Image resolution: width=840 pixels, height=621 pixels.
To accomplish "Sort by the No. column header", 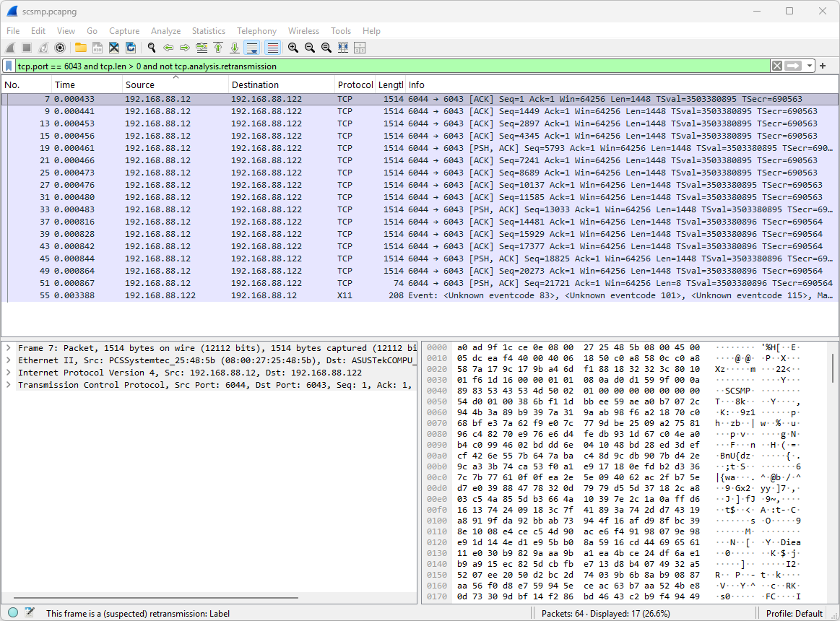I will tap(26, 84).
